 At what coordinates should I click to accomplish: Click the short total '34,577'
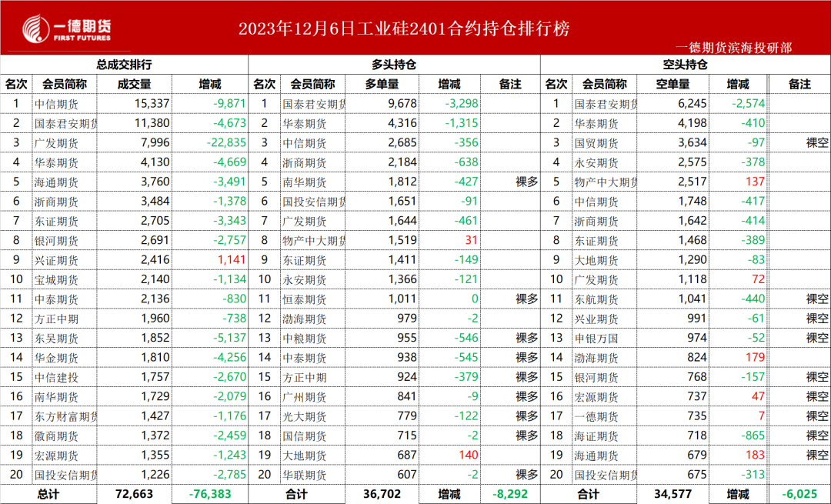pyautogui.click(x=673, y=495)
